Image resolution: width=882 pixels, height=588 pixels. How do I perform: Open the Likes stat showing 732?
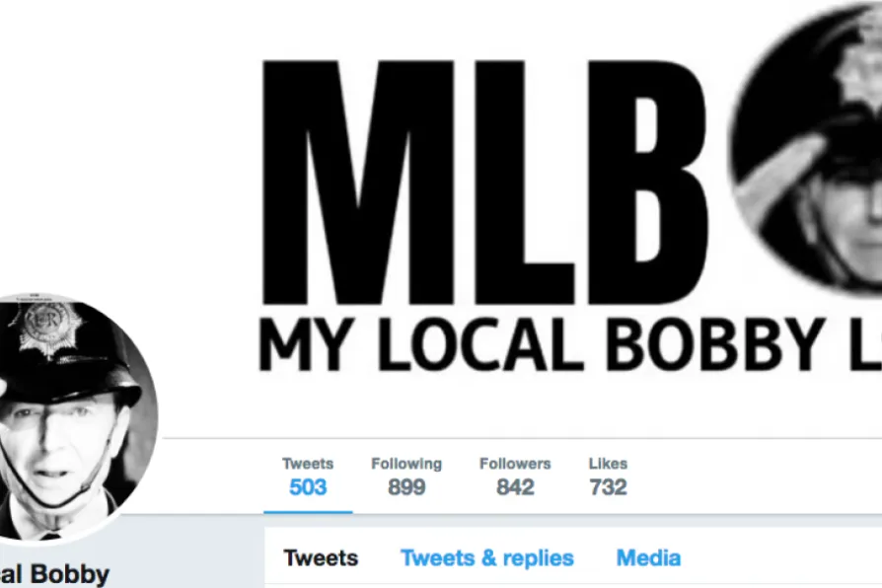tap(608, 477)
